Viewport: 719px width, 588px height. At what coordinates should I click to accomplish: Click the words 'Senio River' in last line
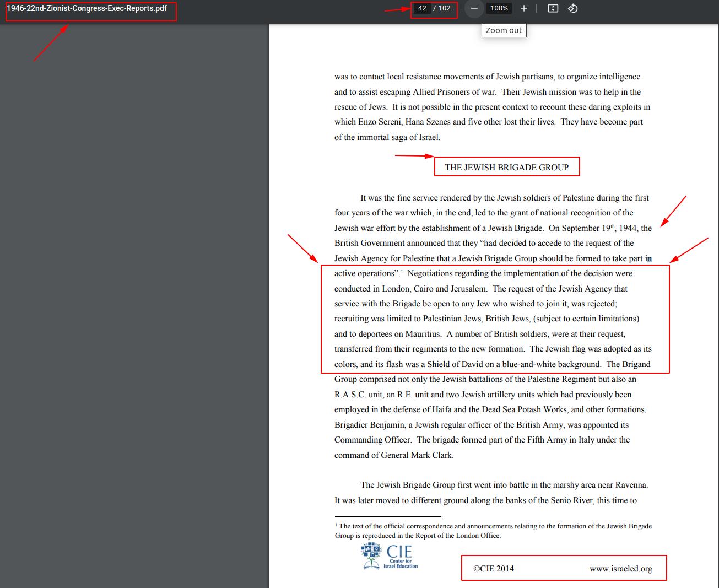point(572,500)
